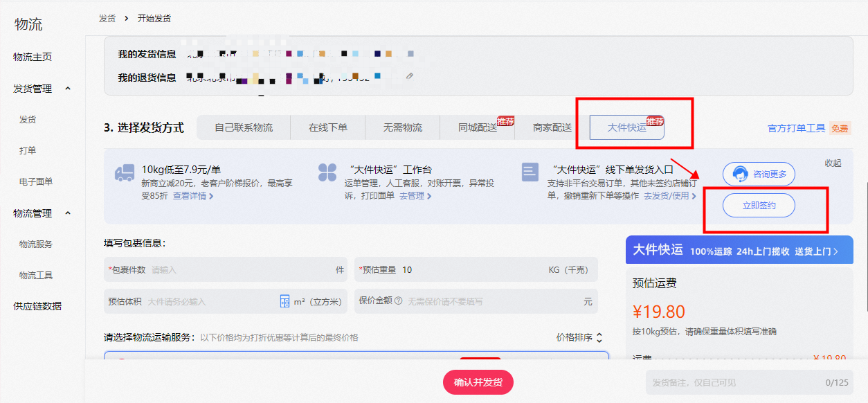The width and height of the screenshot is (868, 403).
Task: Open the 大件快运 送货上门 banner
Action: point(739,250)
